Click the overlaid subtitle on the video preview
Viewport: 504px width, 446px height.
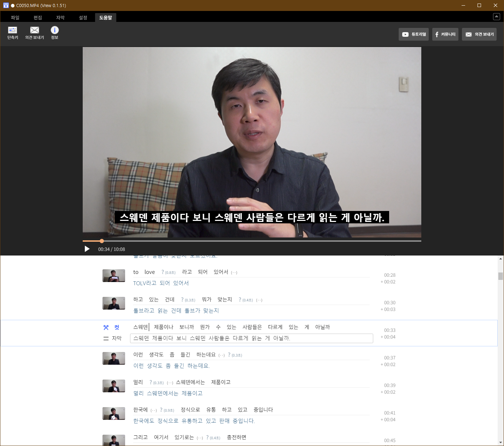pyautogui.click(x=252, y=217)
